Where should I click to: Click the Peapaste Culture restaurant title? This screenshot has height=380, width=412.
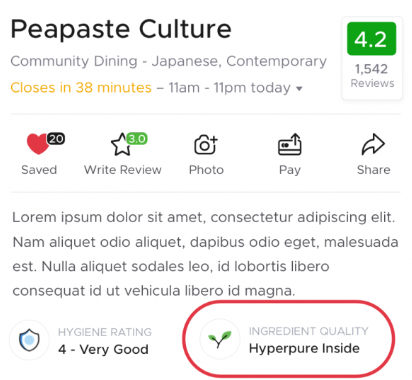121,29
